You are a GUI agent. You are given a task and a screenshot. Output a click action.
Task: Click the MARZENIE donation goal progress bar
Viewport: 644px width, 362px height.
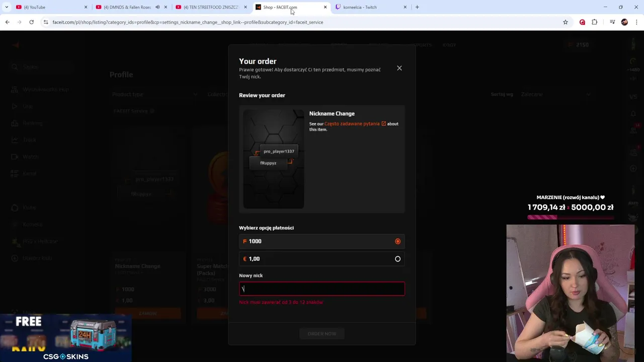click(x=571, y=217)
